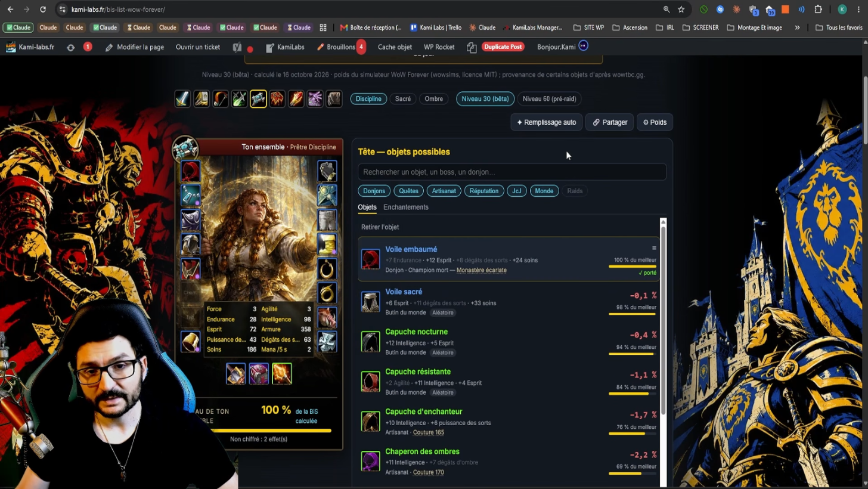Toggle the Donjons source filter
Viewport: 868px width, 489px height.
point(374,191)
